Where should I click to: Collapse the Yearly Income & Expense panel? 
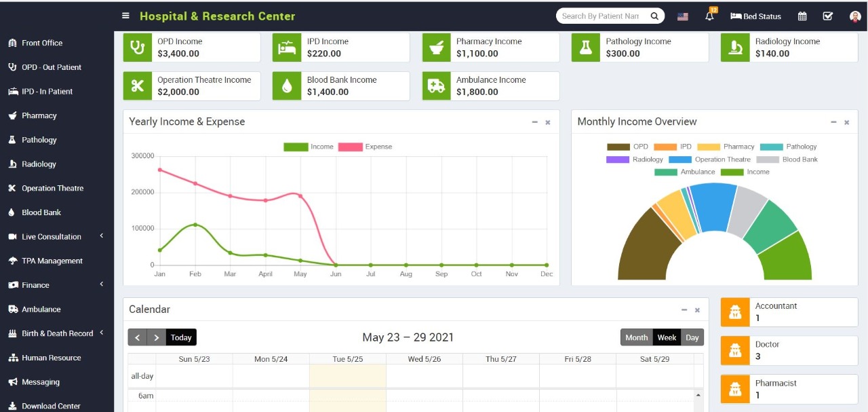click(534, 122)
